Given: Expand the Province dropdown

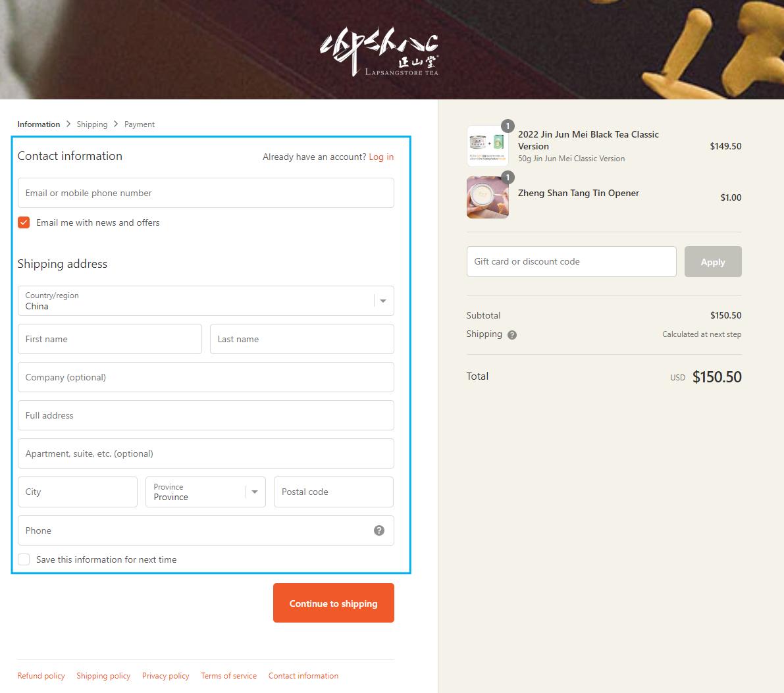Looking at the screenshot, I should (205, 492).
